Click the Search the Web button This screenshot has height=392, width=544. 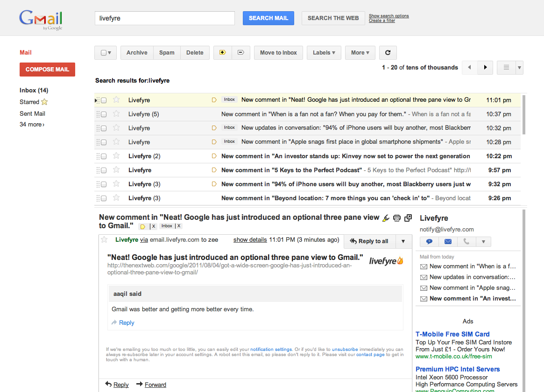point(333,18)
